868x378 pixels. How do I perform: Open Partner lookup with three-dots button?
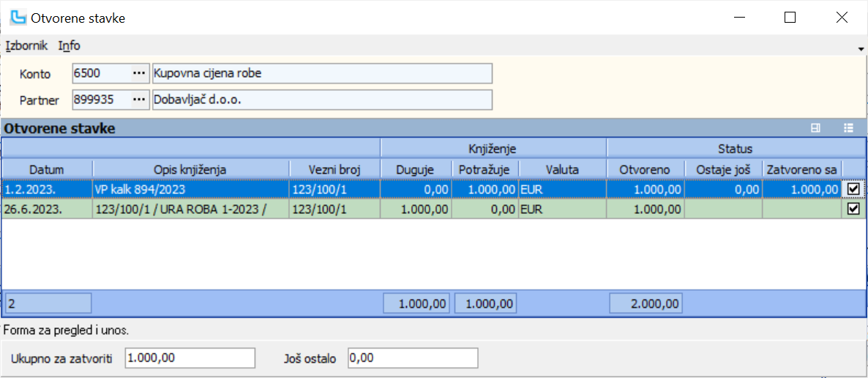pos(139,100)
